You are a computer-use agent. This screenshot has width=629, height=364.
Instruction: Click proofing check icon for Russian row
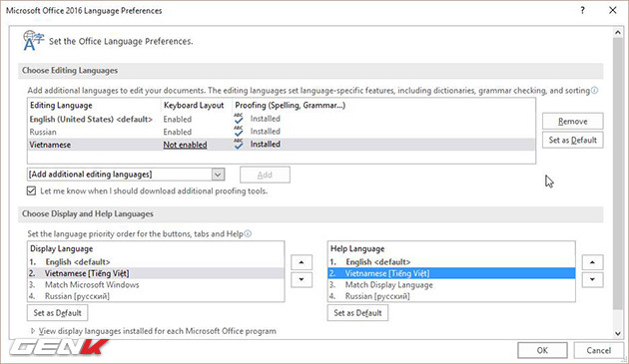pos(239,131)
